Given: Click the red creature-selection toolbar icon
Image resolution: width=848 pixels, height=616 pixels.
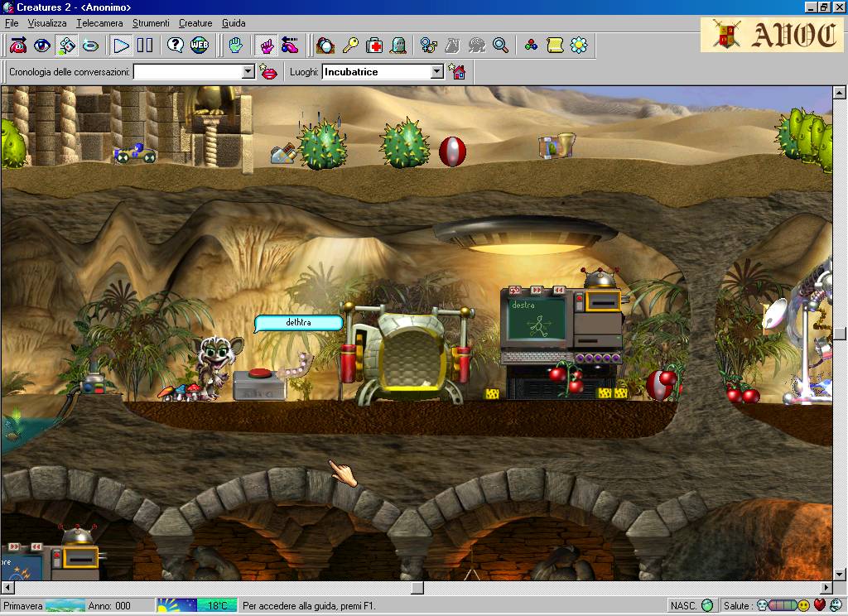Looking at the screenshot, I should (18, 46).
